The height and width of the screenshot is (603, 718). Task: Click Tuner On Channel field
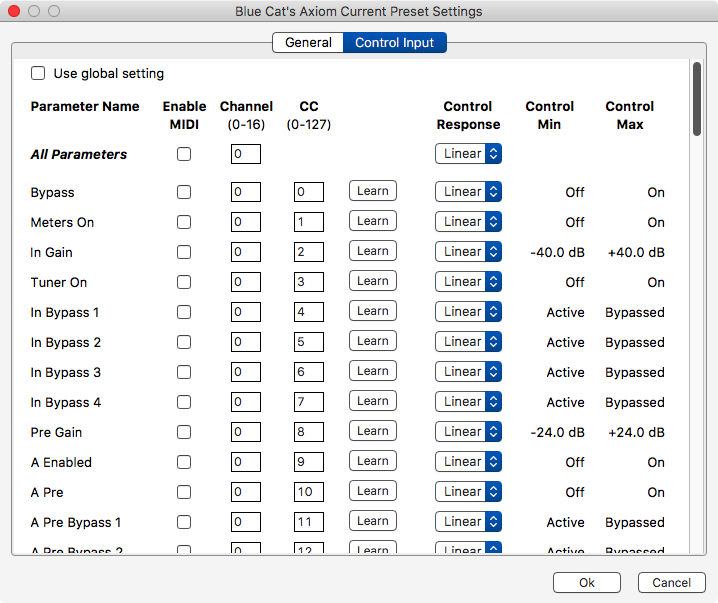tap(246, 282)
